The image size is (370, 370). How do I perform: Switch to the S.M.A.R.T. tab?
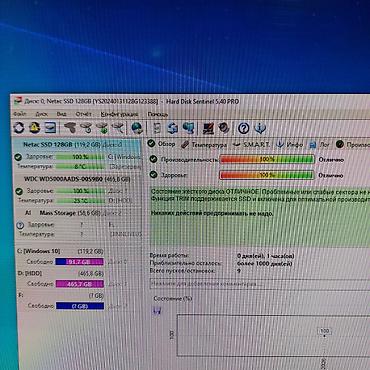252,145
